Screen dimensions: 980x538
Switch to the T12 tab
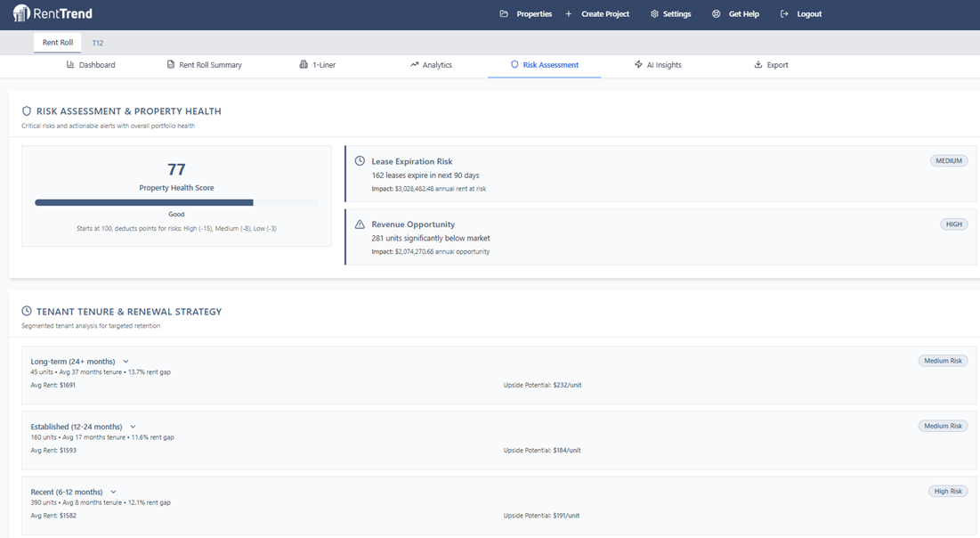click(98, 42)
